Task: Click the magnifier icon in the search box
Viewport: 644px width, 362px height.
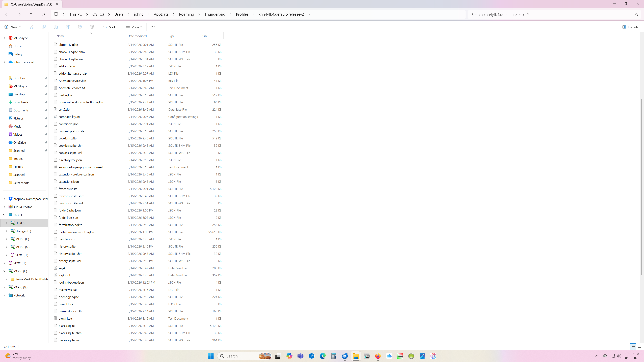Action: (x=636, y=14)
